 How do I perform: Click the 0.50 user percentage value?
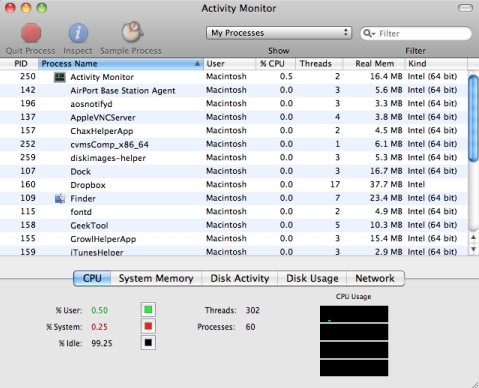click(x=100, y=310)
